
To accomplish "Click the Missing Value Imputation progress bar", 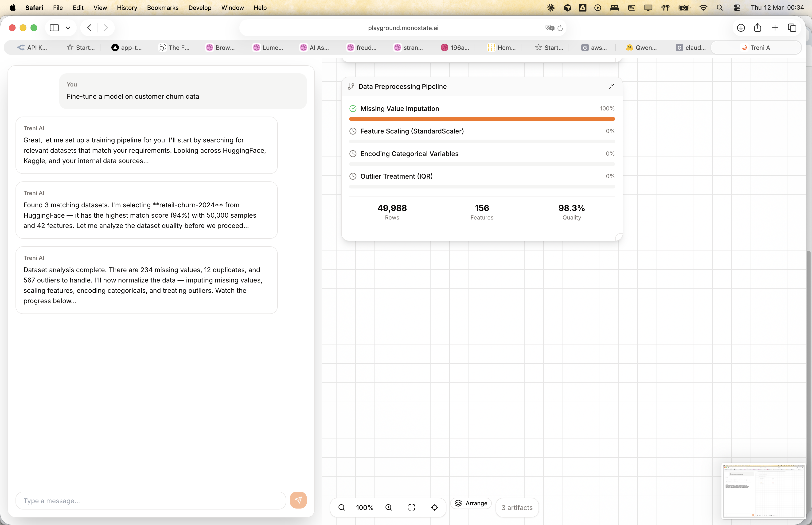I will coord(482,119).
